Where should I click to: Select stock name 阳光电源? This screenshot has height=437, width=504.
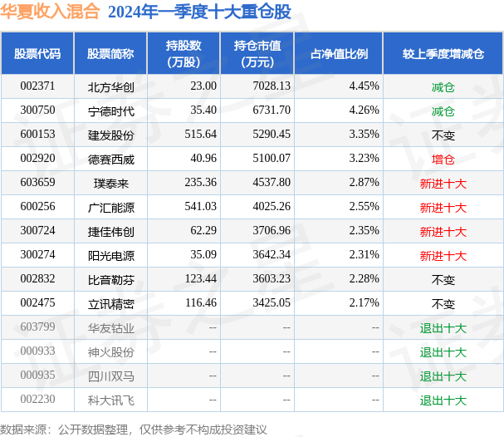pos(111,256)
